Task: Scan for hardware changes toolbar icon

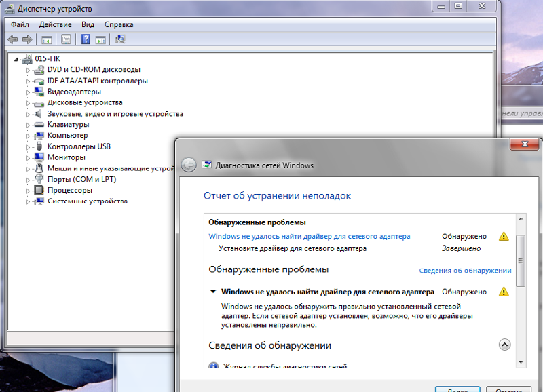Action: [120, 39]
